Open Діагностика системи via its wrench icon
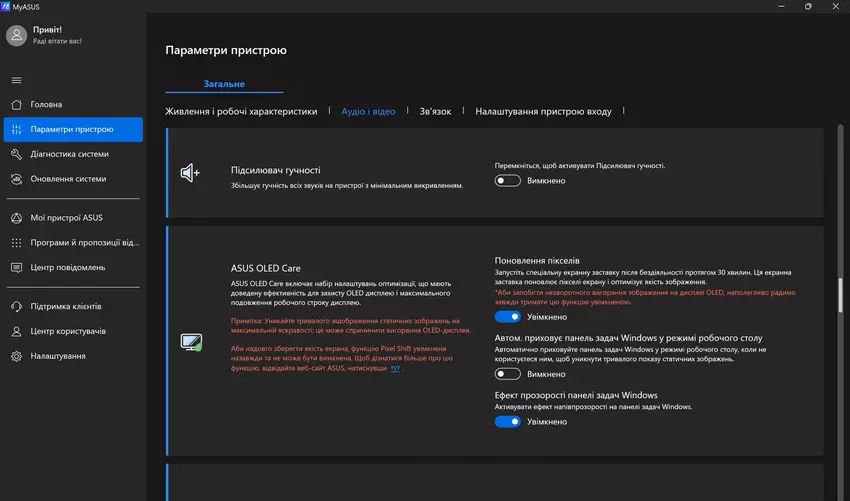The height and width of the screenshot is (501, 850). tap(16, 154)
